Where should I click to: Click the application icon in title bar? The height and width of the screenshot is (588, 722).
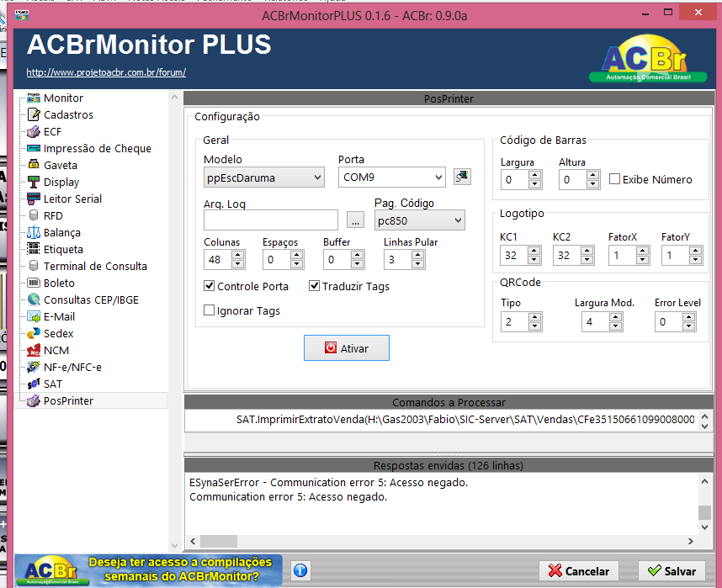pyautogui.click(x=22, y=15)
